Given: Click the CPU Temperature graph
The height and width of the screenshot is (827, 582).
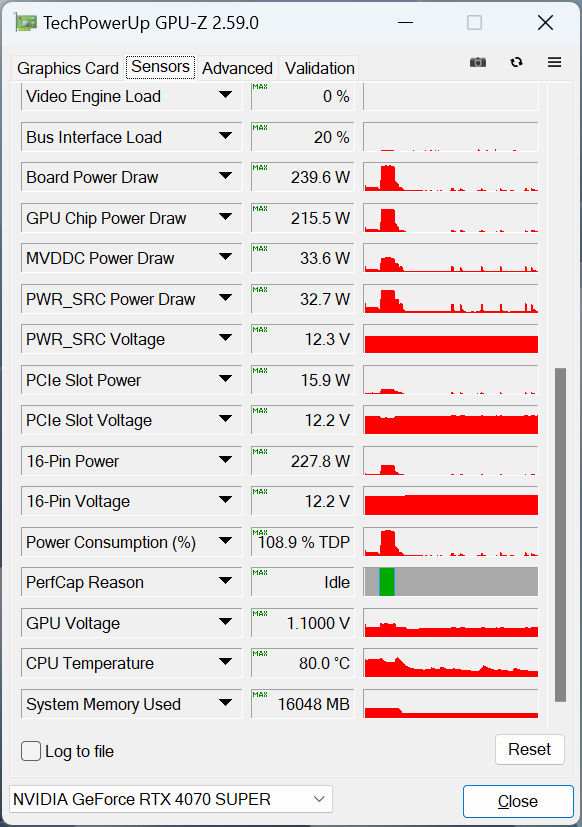Looking at the screenshot, I should coord(451,663).
